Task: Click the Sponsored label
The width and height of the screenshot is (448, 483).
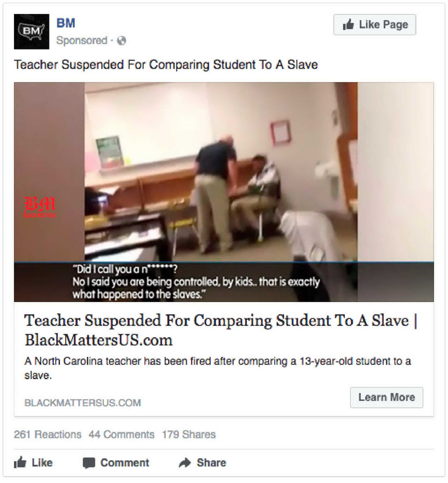Action: [x=82, y=40]
